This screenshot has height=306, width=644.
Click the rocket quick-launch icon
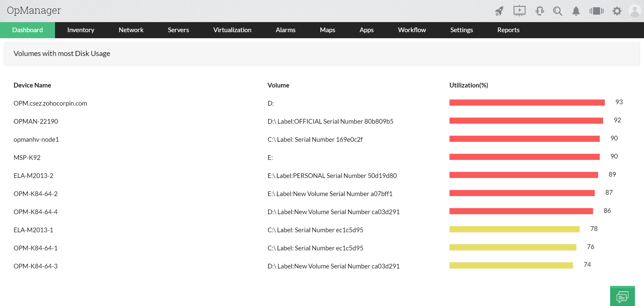499,11
